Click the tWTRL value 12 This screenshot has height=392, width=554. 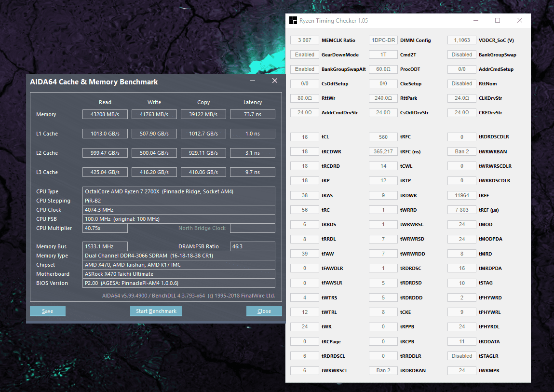click(x=305, y=312)
